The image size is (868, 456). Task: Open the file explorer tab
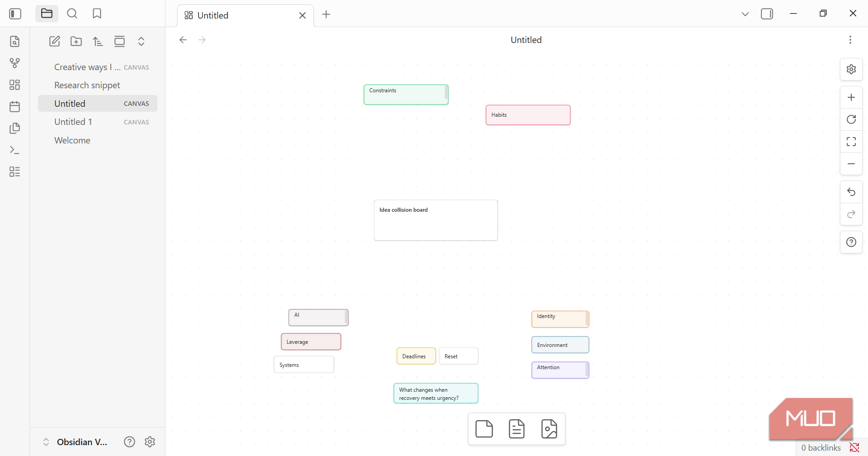(x=47, y=14)
